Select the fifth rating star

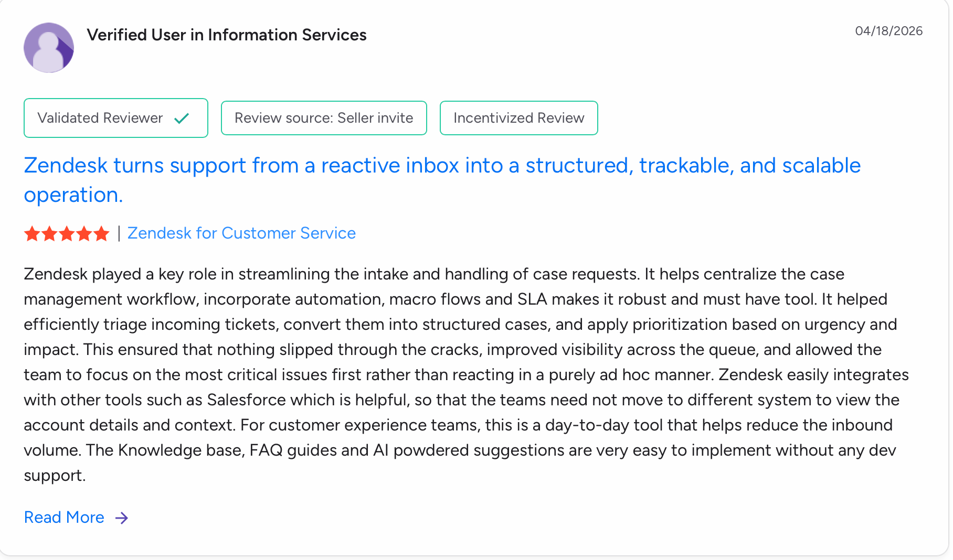click(101, 233)
